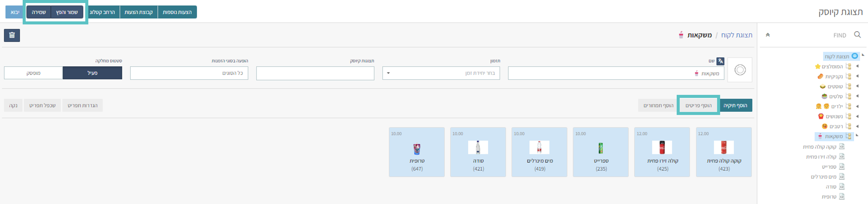Click the trash delete icon
The height and width of the screenshot is (204, 868).
point(12,35)
